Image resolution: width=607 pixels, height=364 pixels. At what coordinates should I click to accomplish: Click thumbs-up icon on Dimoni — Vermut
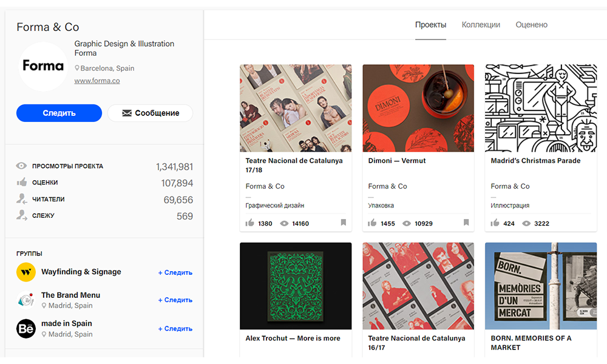point(372,223)
